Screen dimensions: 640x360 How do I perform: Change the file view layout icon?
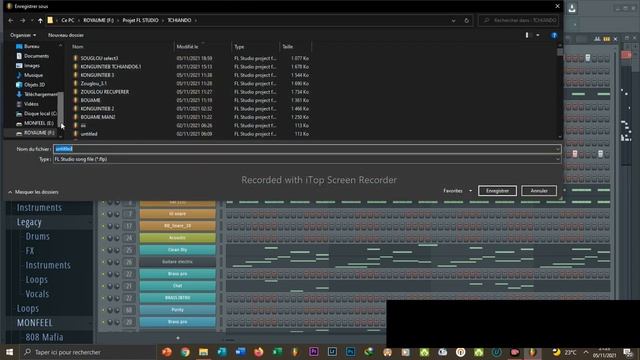coord(527,36)
